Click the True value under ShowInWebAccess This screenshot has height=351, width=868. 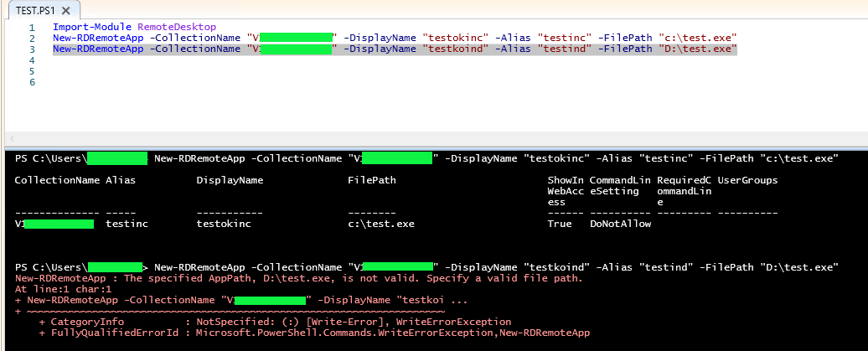tap(560, 225)
